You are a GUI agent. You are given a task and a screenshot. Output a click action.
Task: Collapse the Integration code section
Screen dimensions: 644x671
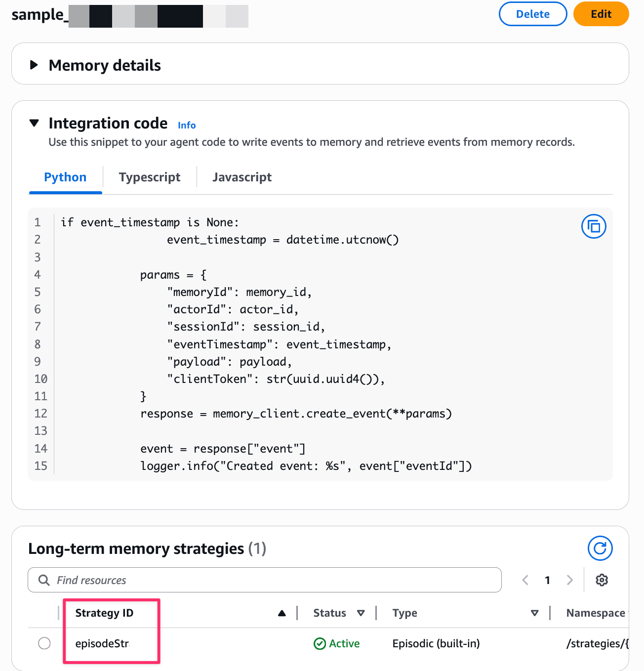(34, 123)
